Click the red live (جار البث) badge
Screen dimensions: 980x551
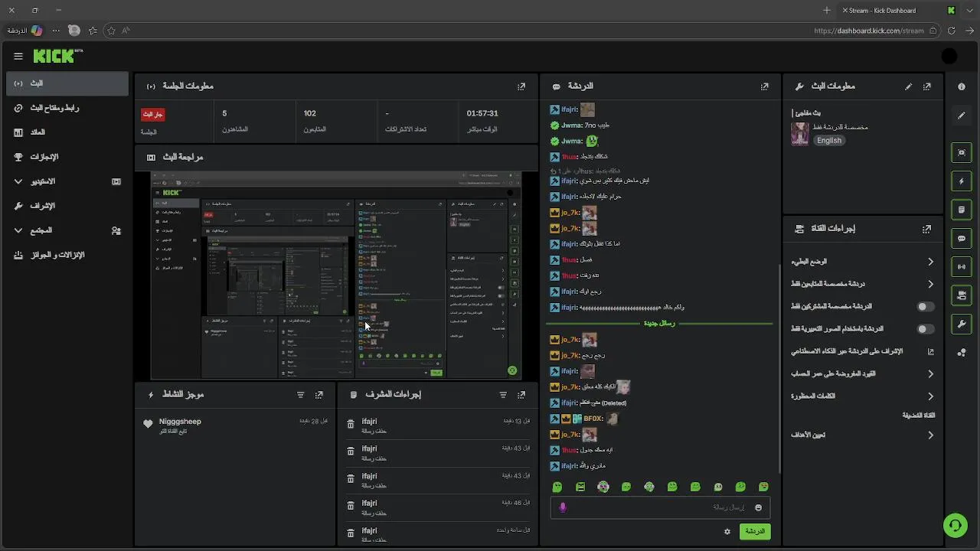coord(152,114)
